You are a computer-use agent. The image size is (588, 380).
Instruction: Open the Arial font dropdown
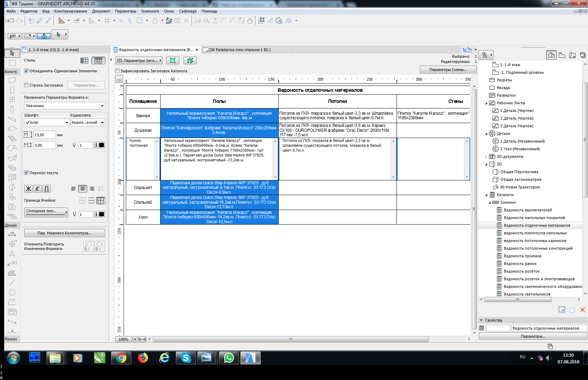47,122
